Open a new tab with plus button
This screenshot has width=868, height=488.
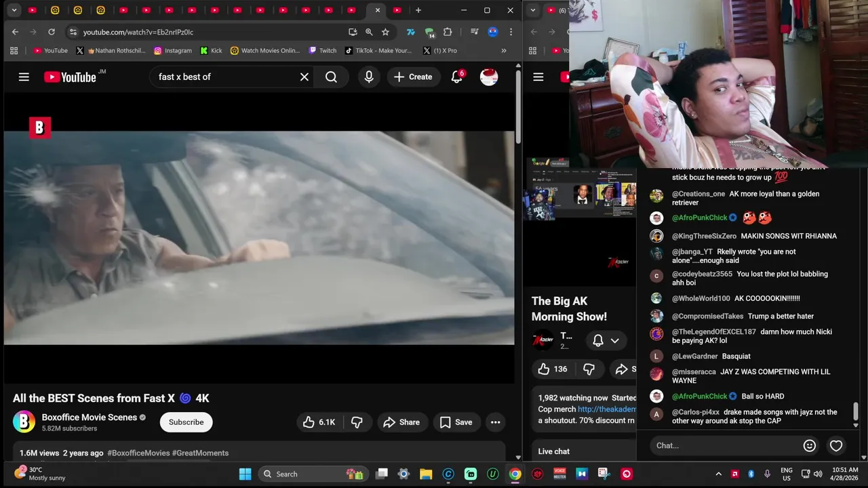pyautogui.click(x=418, y=10)
